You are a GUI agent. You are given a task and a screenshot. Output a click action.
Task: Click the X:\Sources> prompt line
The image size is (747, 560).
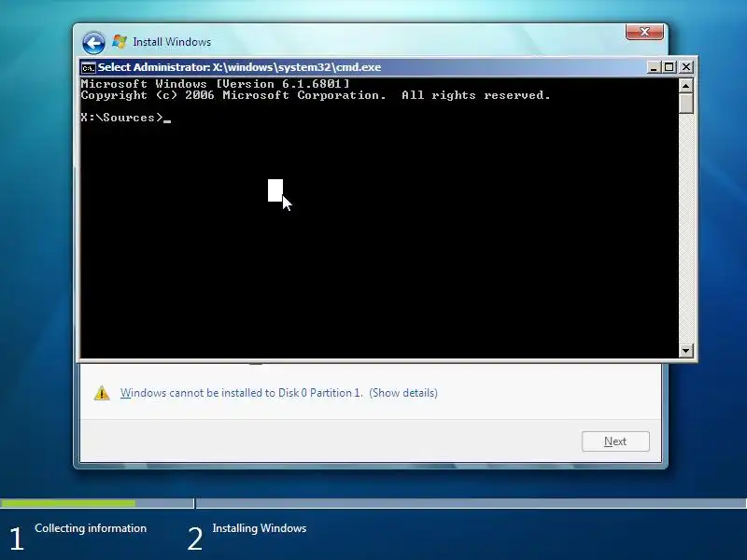pos(126,118)
